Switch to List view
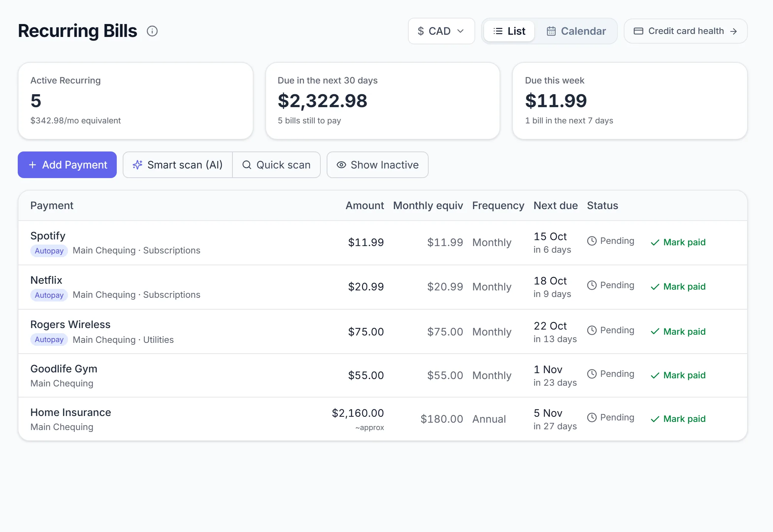Screen dimensions: 773x532 509,31
